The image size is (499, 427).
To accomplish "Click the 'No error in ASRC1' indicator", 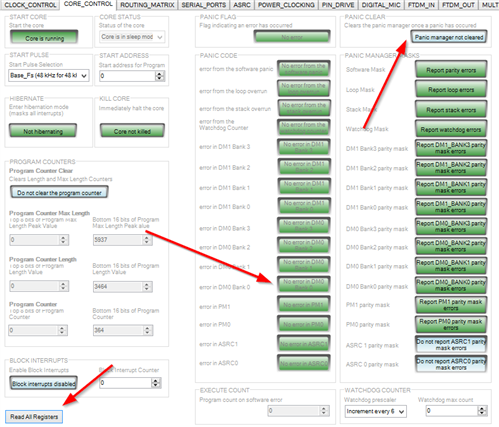I will (x=304, y=344).
